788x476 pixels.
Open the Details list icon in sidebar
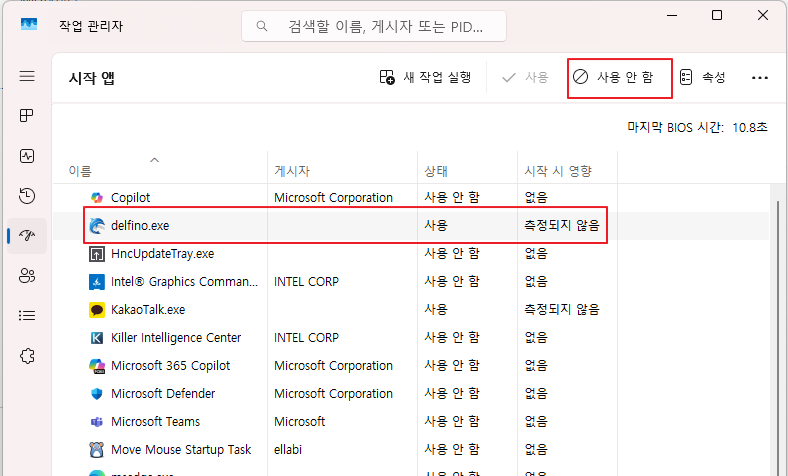coord(27,316)
